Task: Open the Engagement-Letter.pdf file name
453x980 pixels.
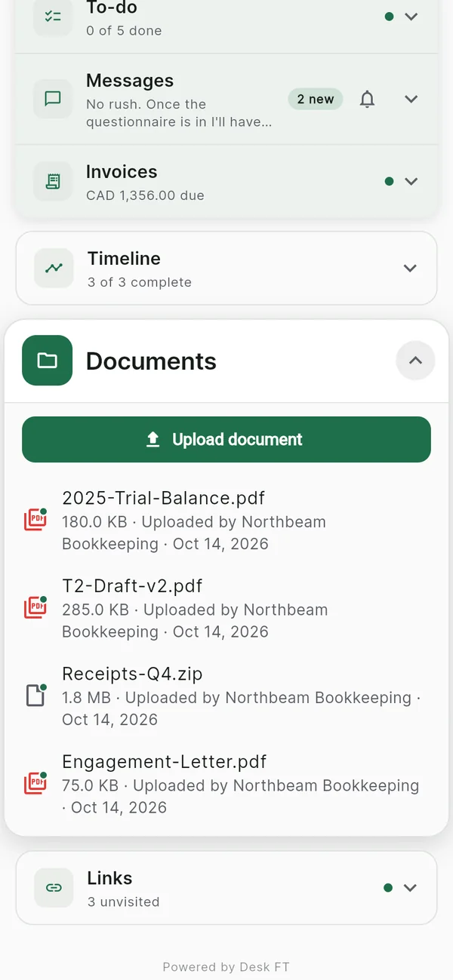Action: (165, 762)
